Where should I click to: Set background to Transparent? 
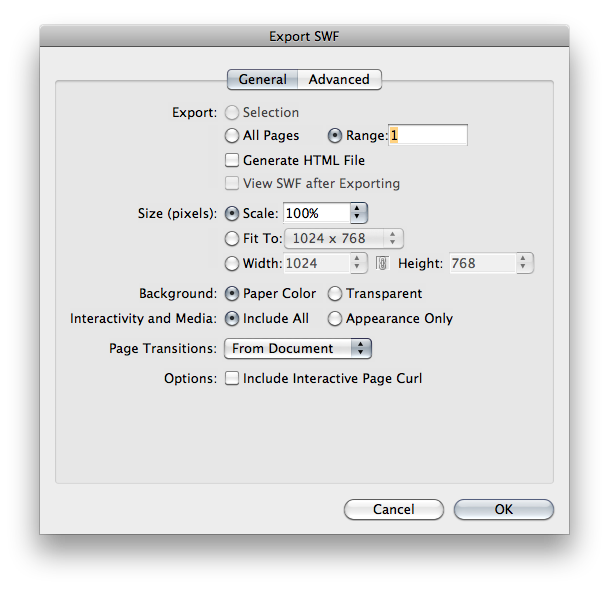[335, 294]
